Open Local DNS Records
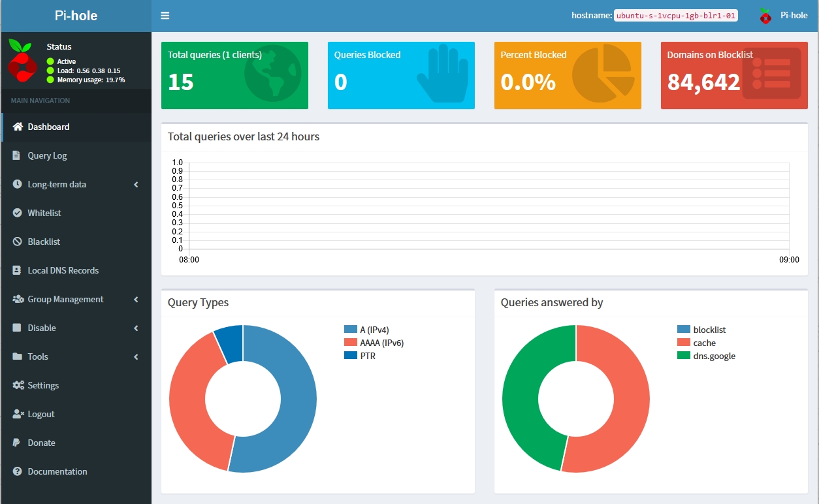 click(x=76, y=270)
